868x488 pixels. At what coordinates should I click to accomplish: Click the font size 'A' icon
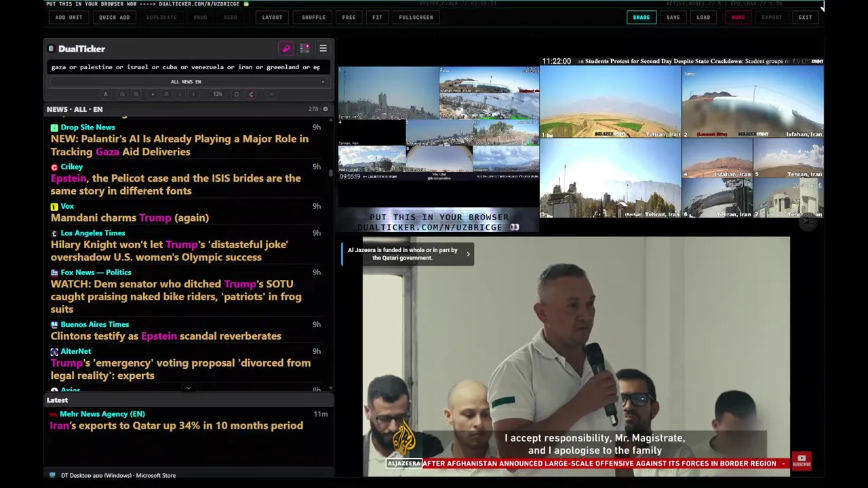coord(105,94)
